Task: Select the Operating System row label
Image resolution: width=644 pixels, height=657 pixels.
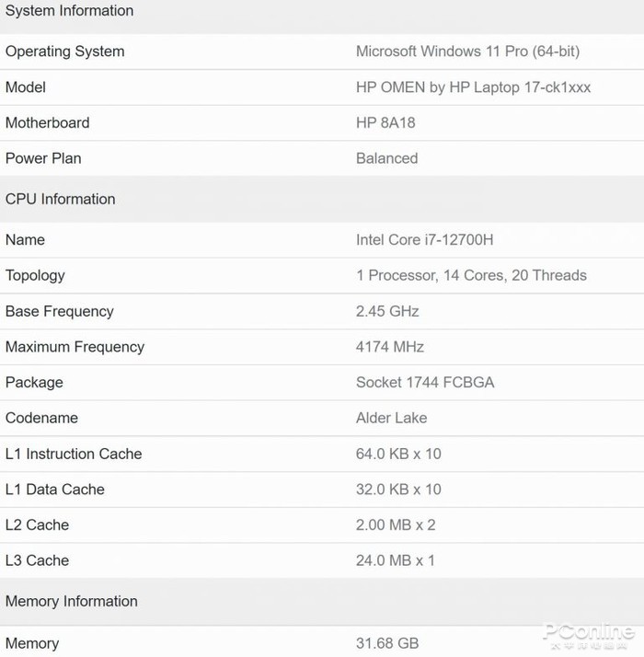Action: tap(64, 52)
